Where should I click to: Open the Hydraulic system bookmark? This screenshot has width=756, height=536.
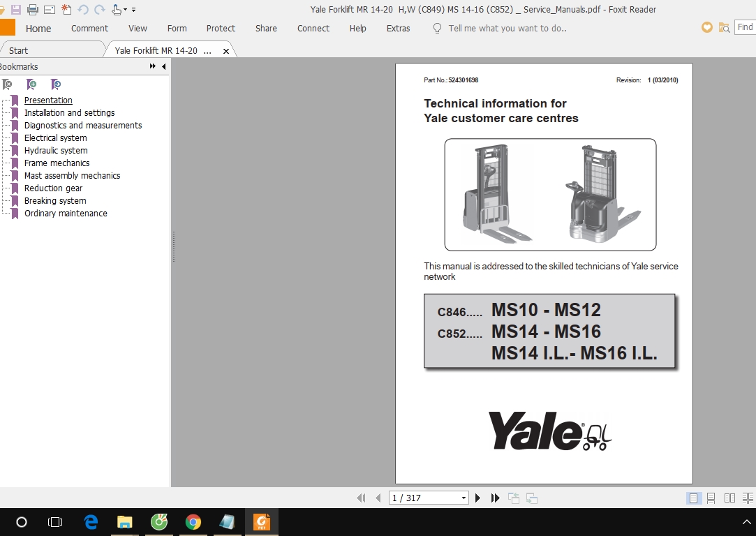point(56,150)
